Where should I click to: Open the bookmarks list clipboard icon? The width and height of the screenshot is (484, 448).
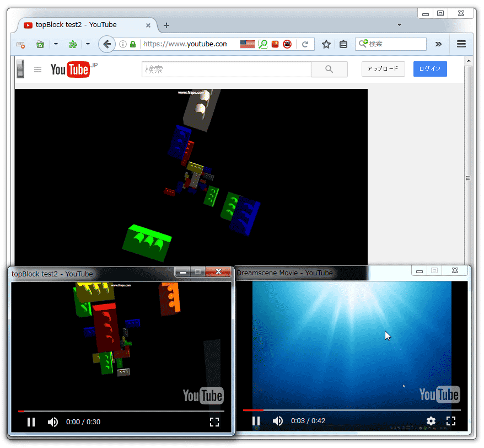[343, 44]
